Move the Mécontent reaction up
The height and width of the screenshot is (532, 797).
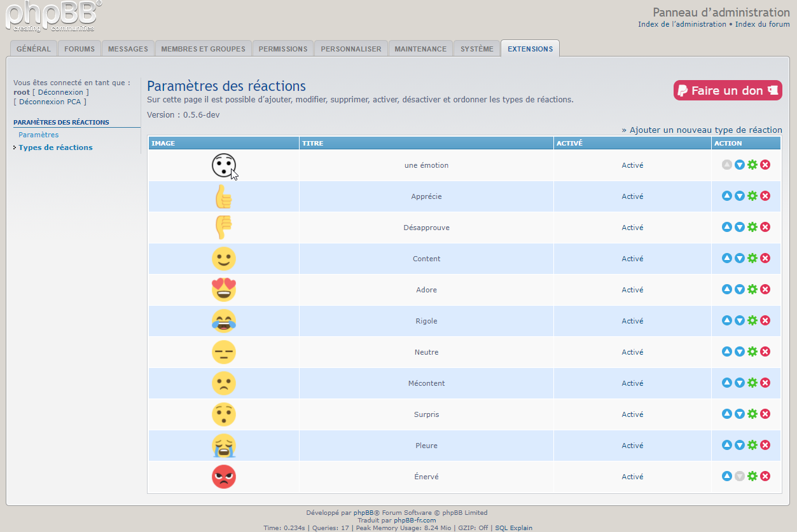[727, 383]
